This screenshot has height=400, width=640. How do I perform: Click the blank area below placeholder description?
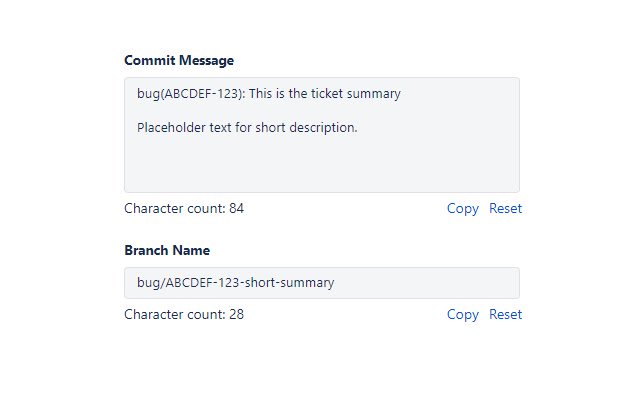click(322, 165)
